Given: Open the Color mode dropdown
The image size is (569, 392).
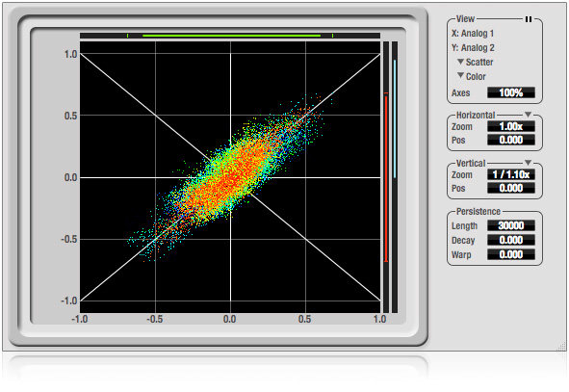Looking at the screenshot, I should click(472, 77).
